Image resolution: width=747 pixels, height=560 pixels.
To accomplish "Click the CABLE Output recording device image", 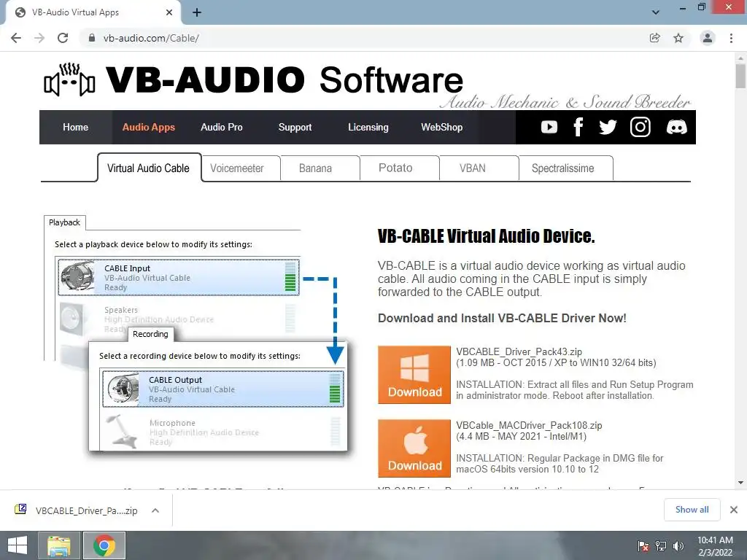I will [122, 389].
